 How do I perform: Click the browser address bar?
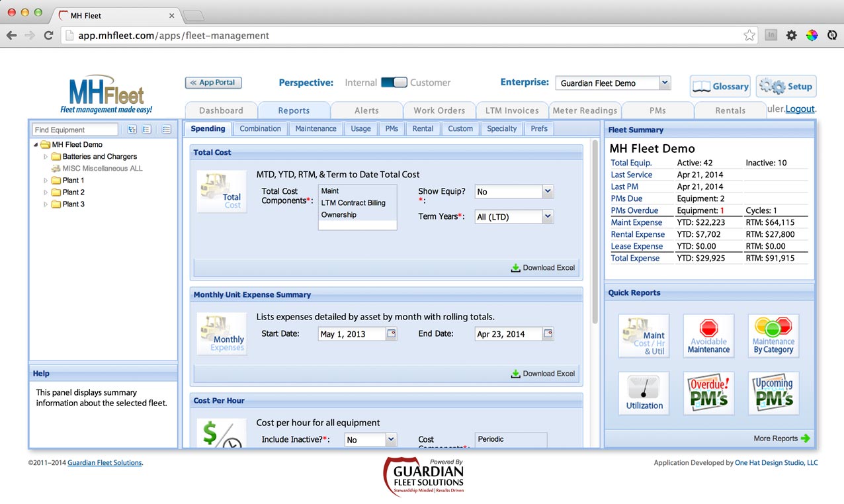410,36
